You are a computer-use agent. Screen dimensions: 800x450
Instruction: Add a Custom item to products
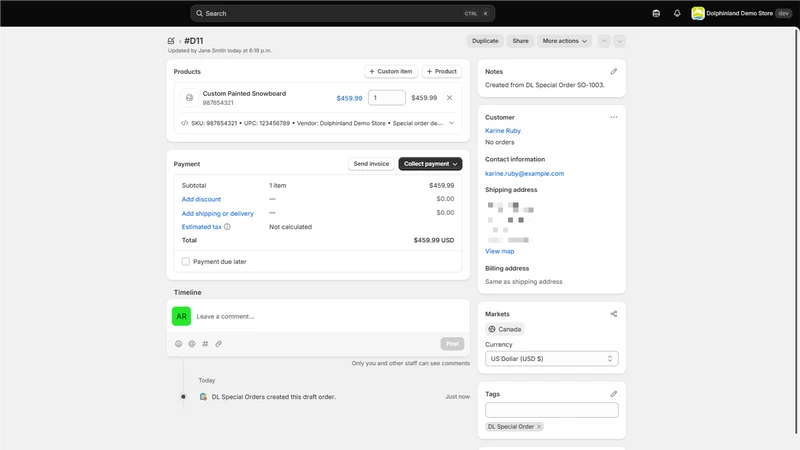point(391,71)
